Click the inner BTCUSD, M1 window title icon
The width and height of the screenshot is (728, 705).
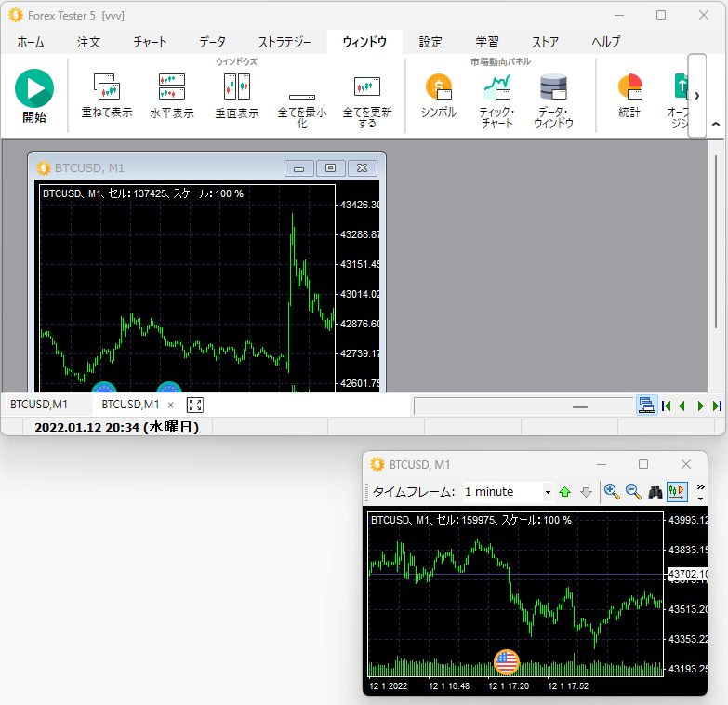click(x=44, y=168)
